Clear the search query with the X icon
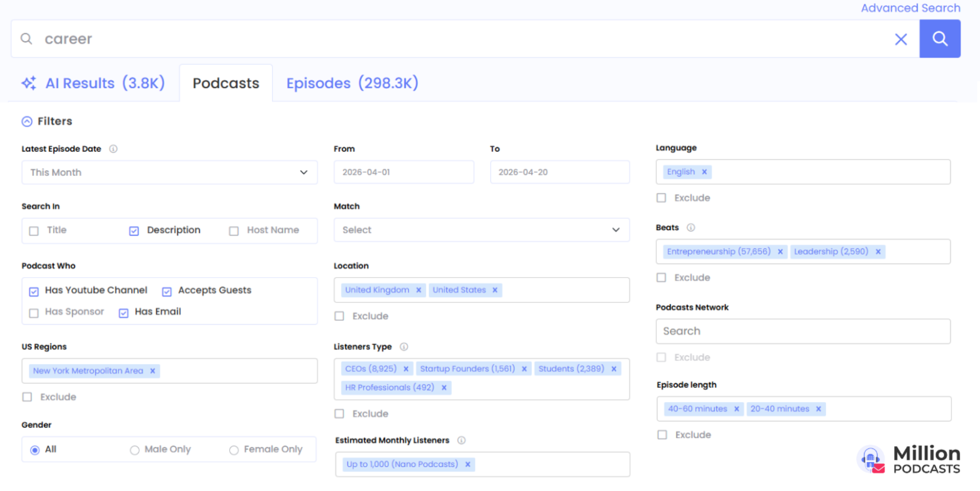The width and height of the screenshot is (980, 491). pyautogui.click(x=901, y=39)
